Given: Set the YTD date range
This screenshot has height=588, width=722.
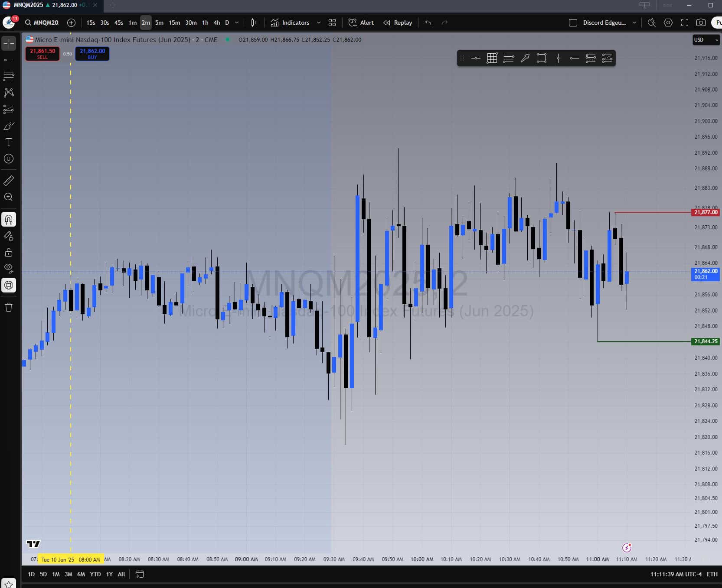Looking at the screenshot, I should (x=95, y=574).
